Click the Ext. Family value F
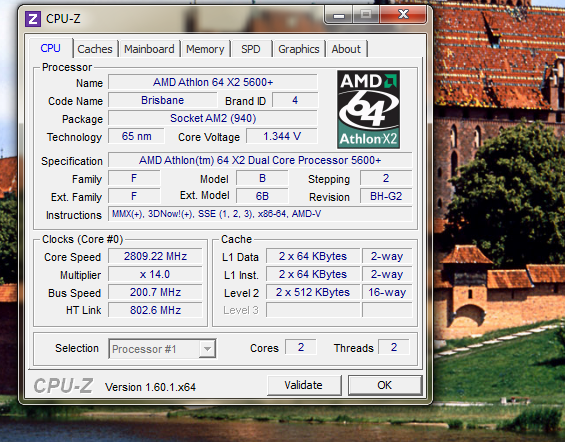 point(134,196)
